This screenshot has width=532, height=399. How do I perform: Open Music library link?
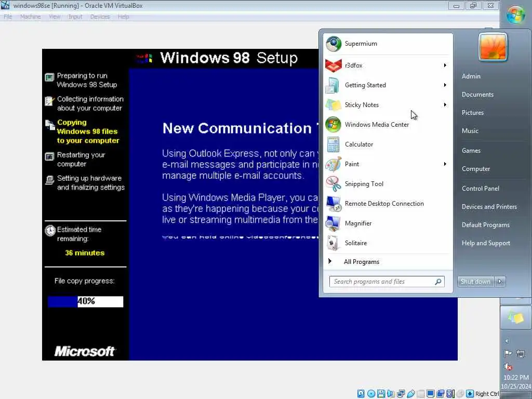470,130
